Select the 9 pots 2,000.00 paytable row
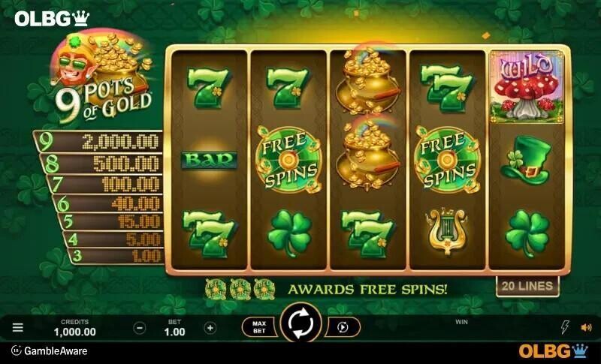 pyautogui.click(x=98, y=142)
